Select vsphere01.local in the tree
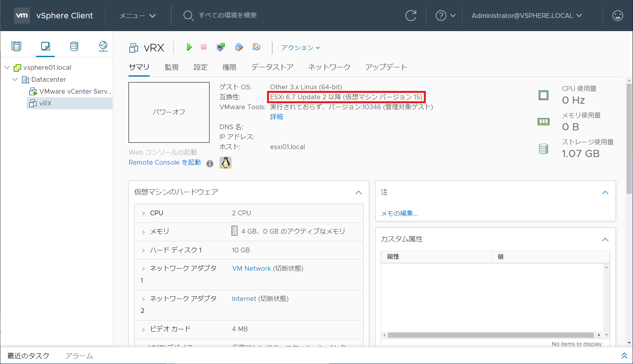This screenshot has height=364, width=633. click(x=47, y=67)
